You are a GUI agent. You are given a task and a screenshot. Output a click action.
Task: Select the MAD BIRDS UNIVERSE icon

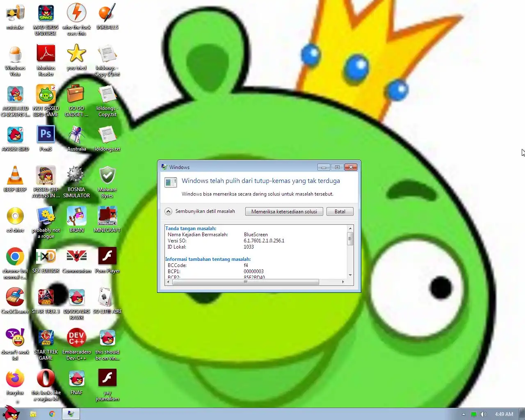pyautogui.click(x=46, y=19)
